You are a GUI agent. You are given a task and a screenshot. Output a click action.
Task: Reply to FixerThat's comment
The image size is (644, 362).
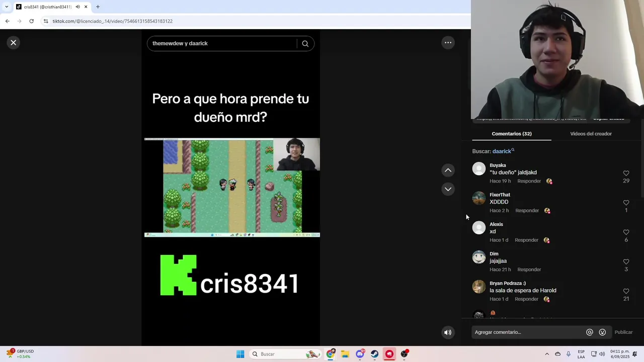(527, 211)
